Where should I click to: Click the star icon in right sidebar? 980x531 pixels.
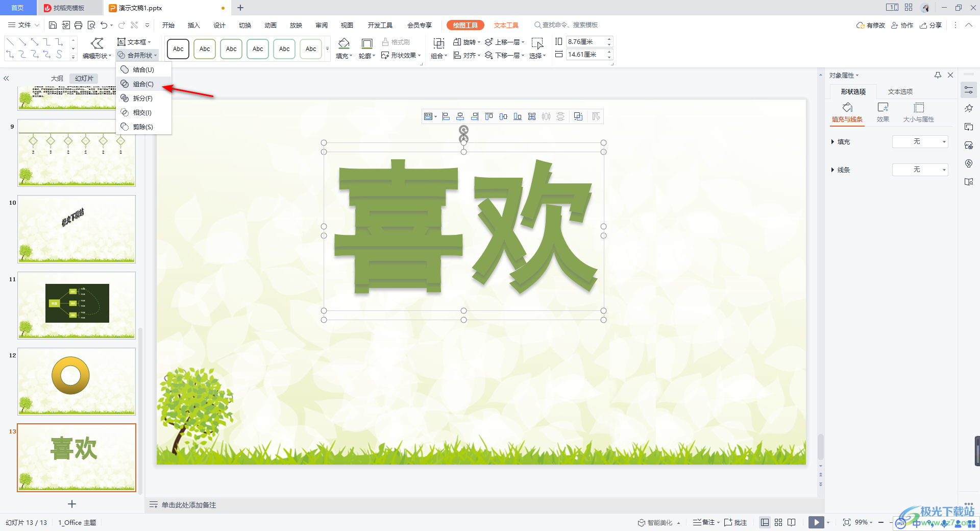[969, 108]
